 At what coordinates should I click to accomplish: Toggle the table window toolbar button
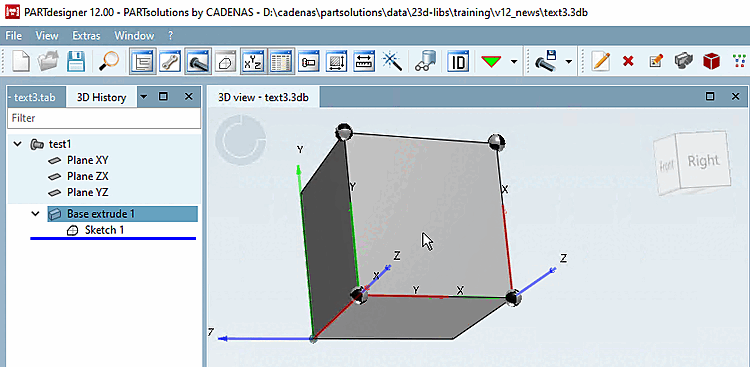281,62
